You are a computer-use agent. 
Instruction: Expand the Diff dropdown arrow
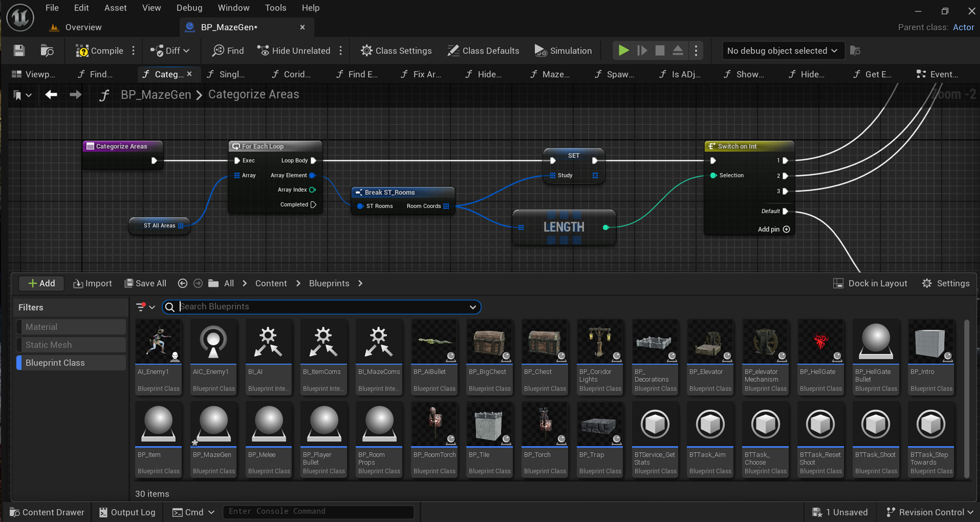(x=186, y=50)
